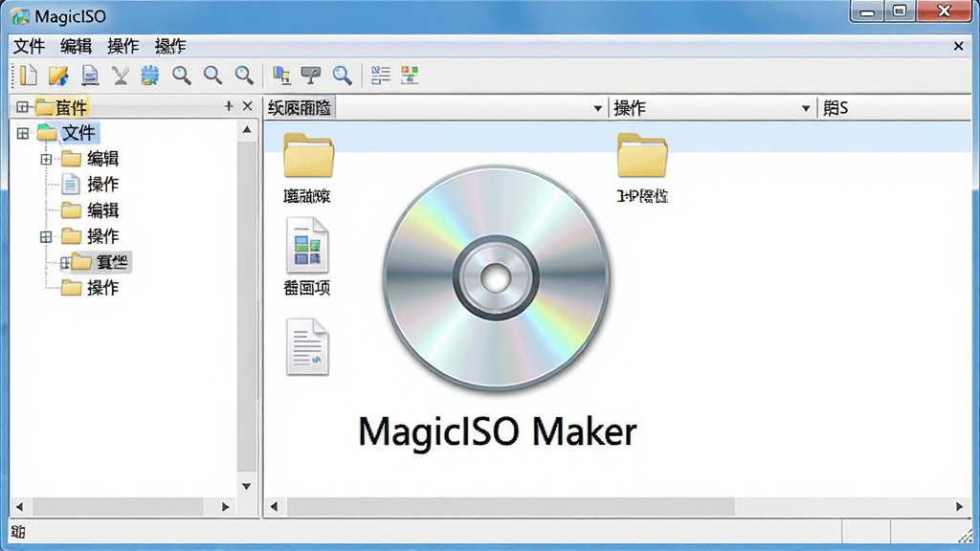
Task: Click the folder tree toolbar icon after separator
Action: [x=281, y=76]
